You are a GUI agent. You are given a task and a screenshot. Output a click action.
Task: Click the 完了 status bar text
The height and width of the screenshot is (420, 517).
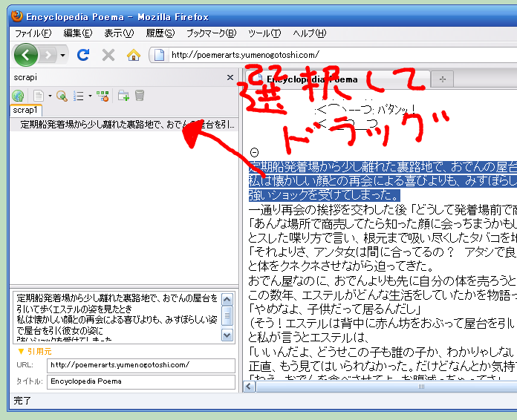[x=22, y=401]
